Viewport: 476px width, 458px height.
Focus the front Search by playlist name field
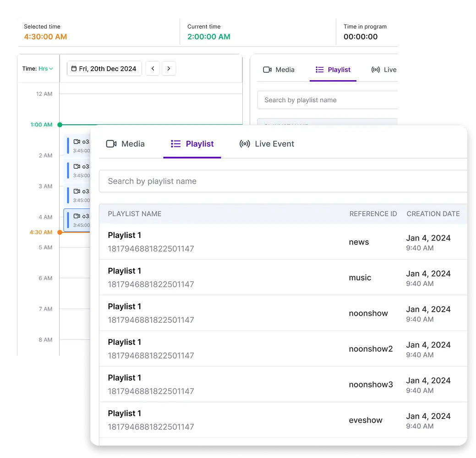(283, 181)
